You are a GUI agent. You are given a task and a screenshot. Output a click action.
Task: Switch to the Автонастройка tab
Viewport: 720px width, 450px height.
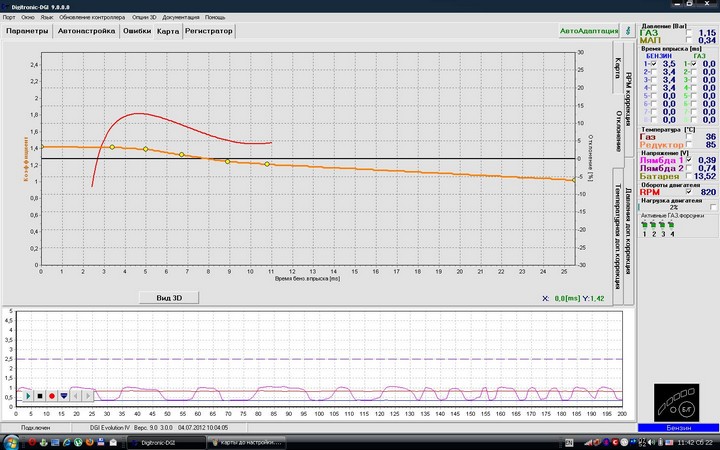[85, 31]
